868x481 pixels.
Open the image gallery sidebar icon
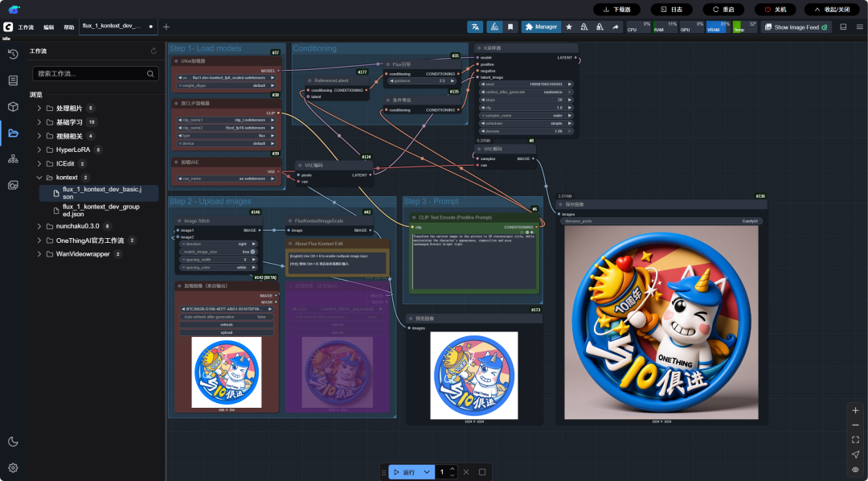(14, 185)
